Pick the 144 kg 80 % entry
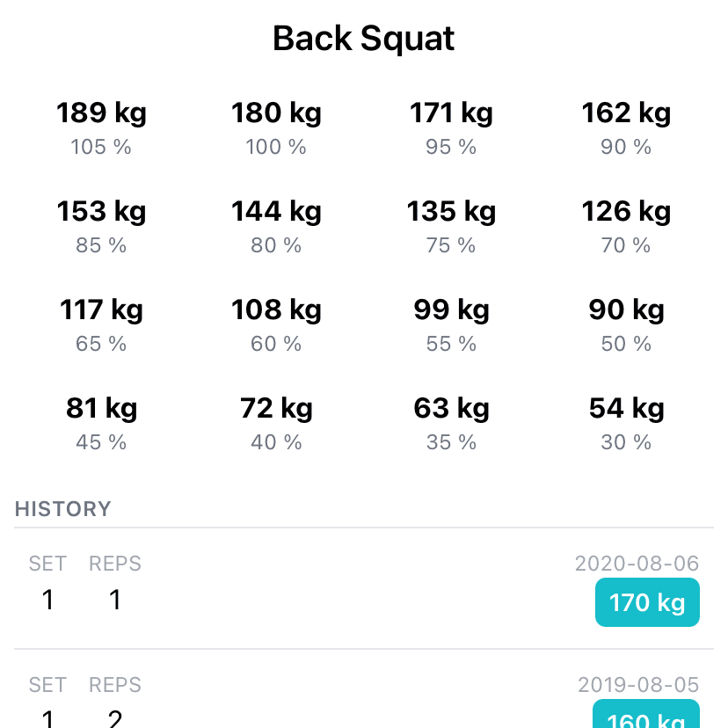This screenshot has width=728, height=728. 276,226
